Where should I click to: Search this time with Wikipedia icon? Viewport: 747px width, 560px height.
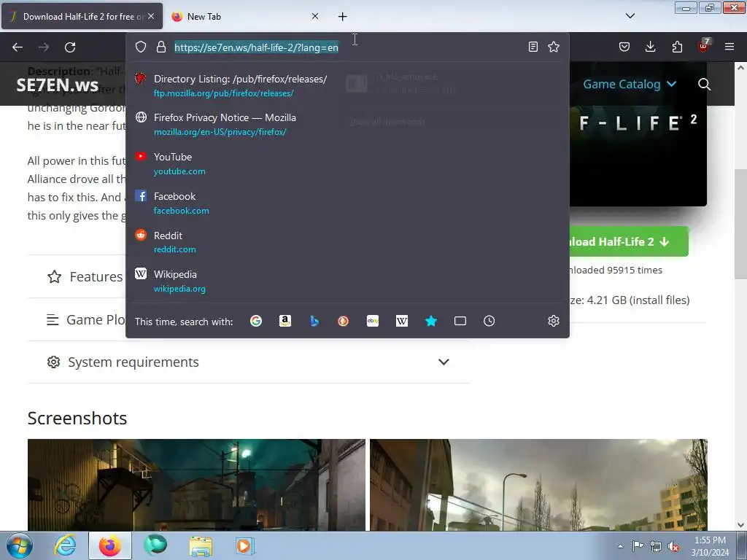[x=402, y=321]
